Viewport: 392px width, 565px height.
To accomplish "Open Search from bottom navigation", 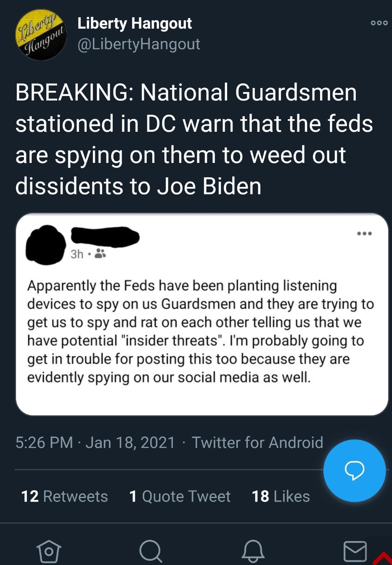I will [150, 551].
